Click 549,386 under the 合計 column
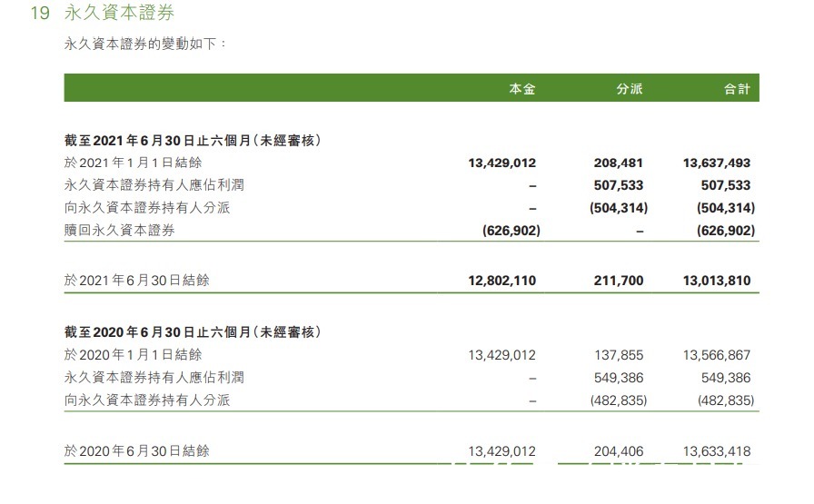This screenshot has height=504, width=814. pos(726,378)
